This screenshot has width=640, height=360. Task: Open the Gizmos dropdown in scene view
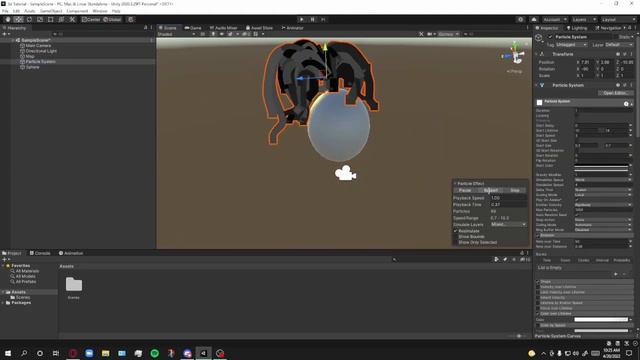coord(448,34)
